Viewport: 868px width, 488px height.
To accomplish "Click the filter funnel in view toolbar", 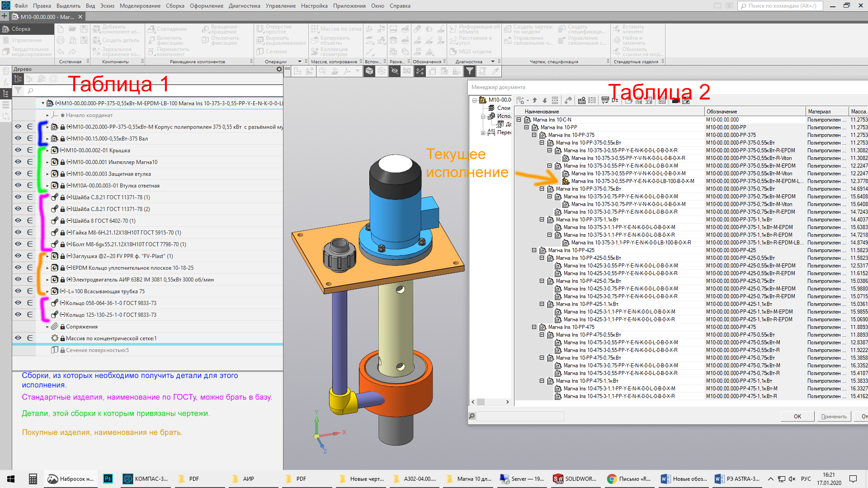I will [470, 71].
